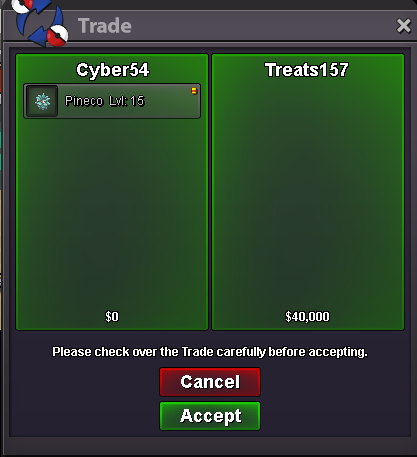Viewport: 417px width, 457px height.
Task: Click the Treats157 player name
Action: click(x=307, y=70)
